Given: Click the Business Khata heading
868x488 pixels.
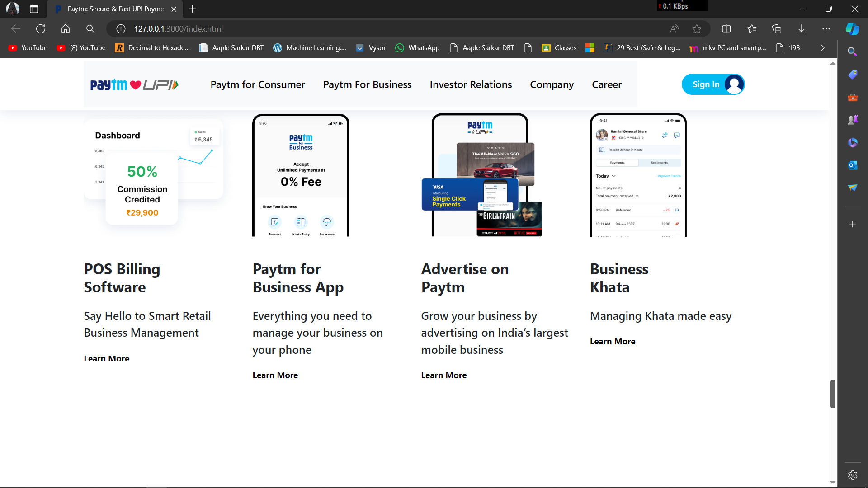Looking at the screenshot, I should (619, 278).
